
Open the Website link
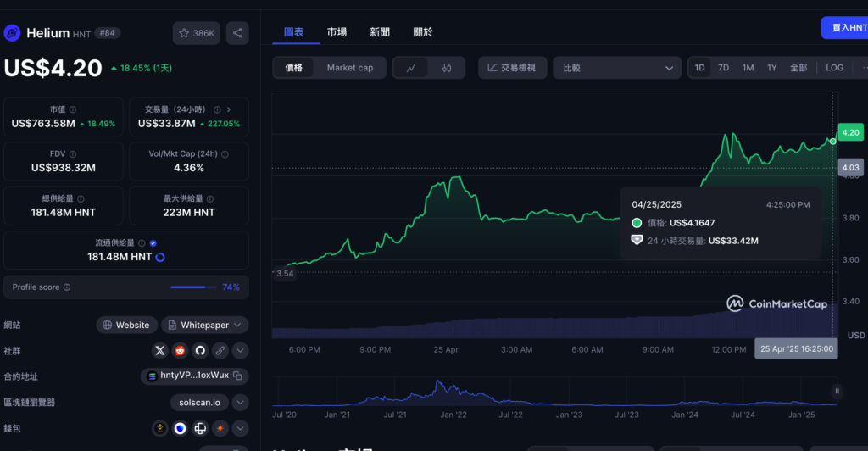[125, 325]
